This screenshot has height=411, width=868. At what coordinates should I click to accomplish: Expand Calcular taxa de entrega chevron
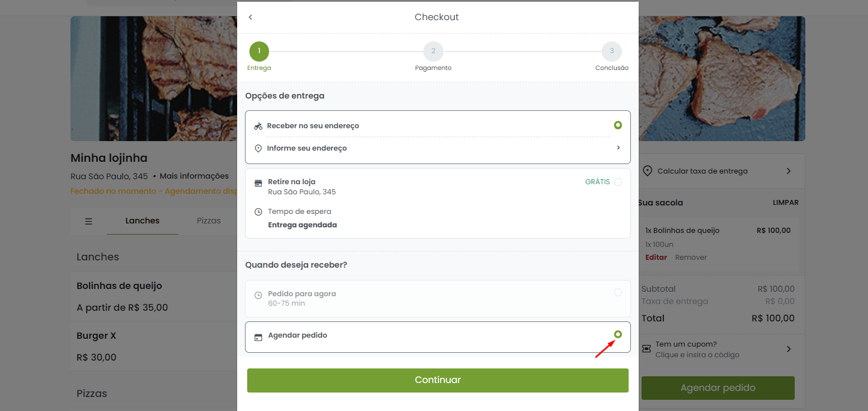(x=789, y=171)
